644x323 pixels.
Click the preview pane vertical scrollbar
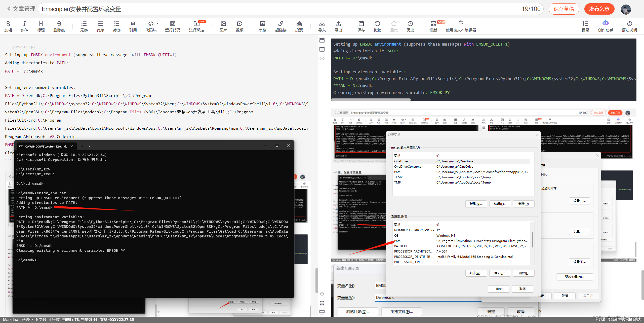642,285
